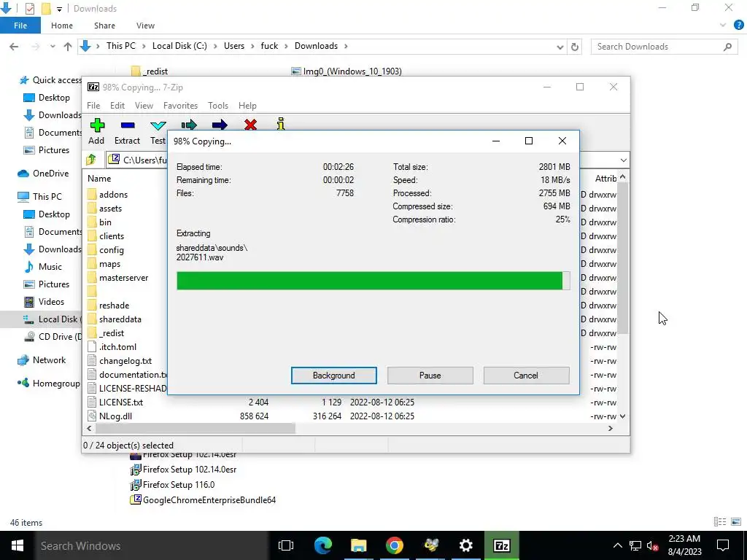The image size is (747, 560).
Task: Click the Test checkmark icon in 7-Zip
Action: click(158, 125)
